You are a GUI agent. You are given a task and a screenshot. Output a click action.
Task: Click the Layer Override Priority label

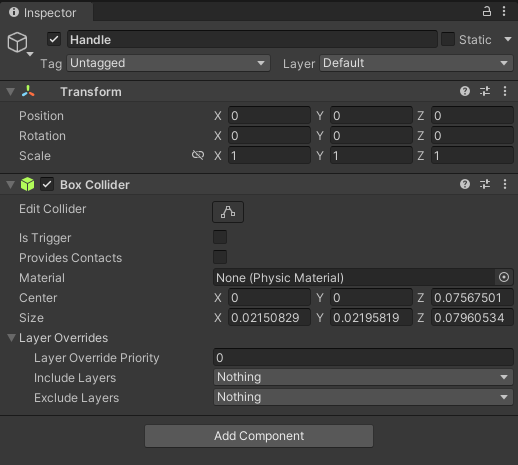[97, 358]
